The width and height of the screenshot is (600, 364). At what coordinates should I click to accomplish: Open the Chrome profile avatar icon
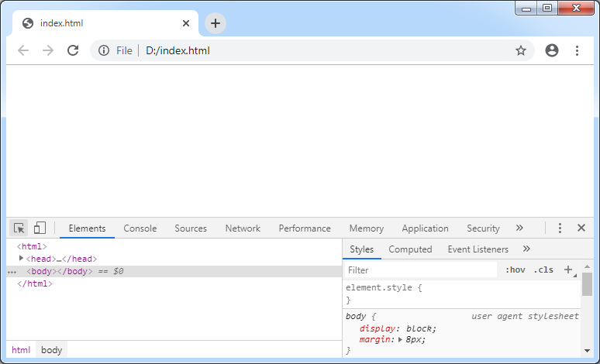(552, 50)
